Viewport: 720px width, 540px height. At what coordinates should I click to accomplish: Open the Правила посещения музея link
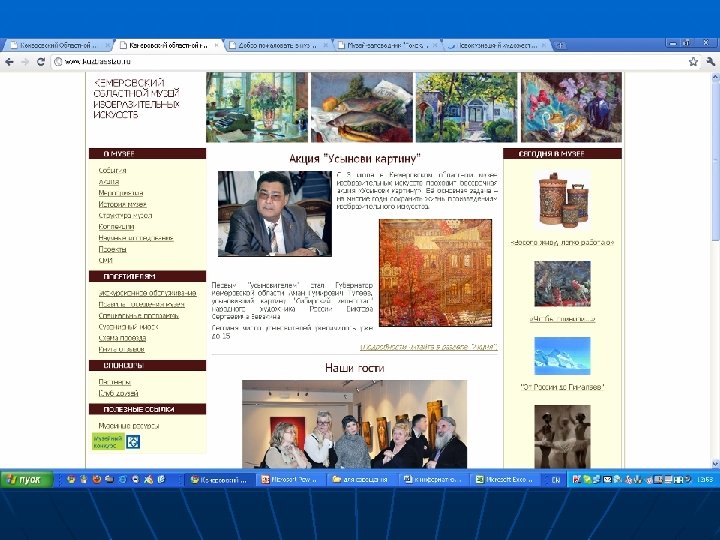pos(141,304)
